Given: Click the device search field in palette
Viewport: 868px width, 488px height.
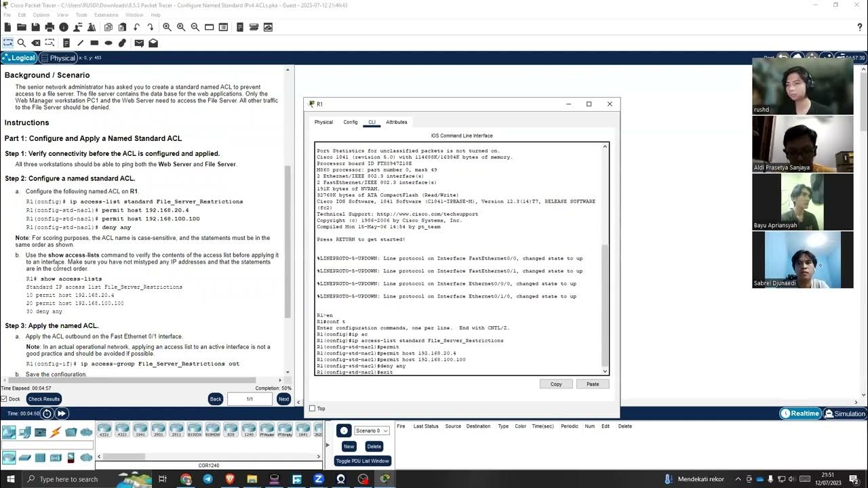Looking at the screenshot, I should 47,445.
